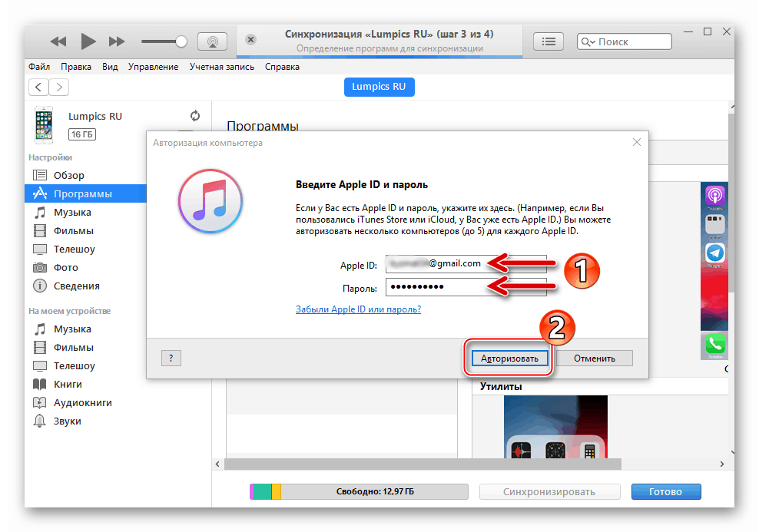Viewport: 759px width, 532px height.
Task: Click the Telegram app icon on preview
Action: click(714, 253)
